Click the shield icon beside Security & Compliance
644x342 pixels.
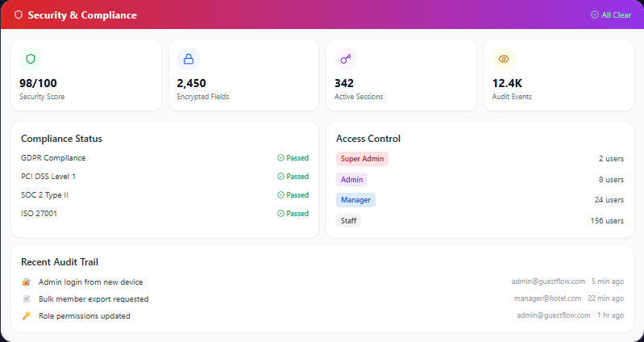pyautogui.click(x=19, y=15)
